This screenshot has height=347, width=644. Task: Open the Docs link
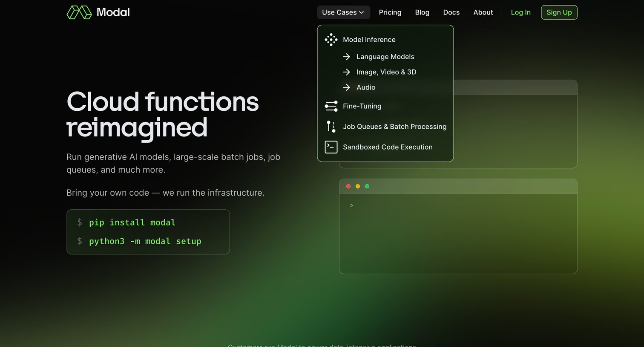tap(451, 12)
